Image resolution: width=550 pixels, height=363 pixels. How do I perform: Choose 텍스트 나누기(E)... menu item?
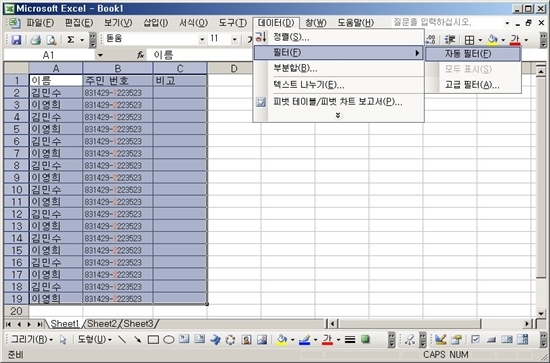point(338,85)
